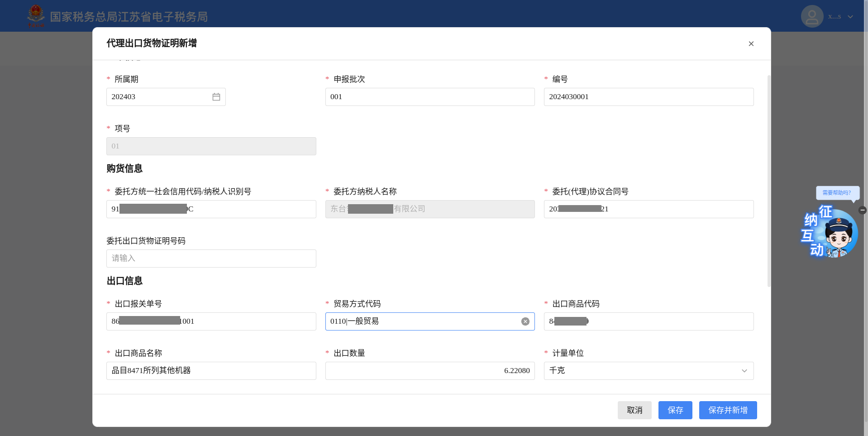868x436 pixels.
Task: Click the 取消 button
Action: tap(634, 410)
